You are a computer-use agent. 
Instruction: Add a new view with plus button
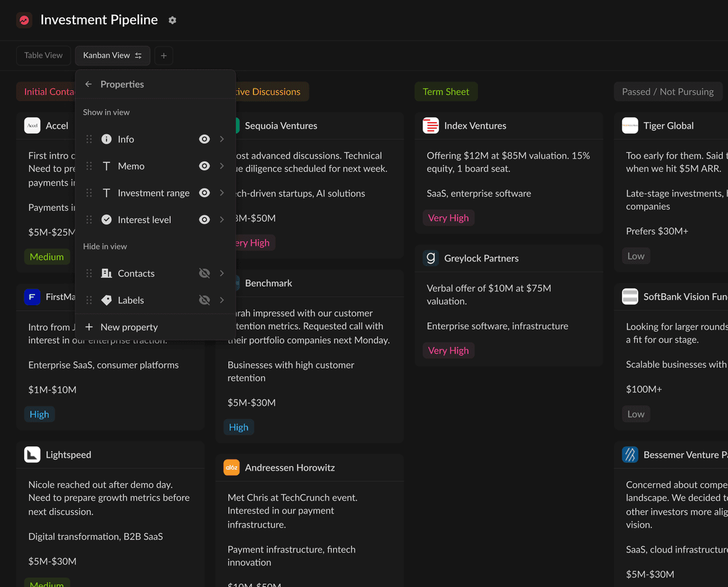[163, 56]
